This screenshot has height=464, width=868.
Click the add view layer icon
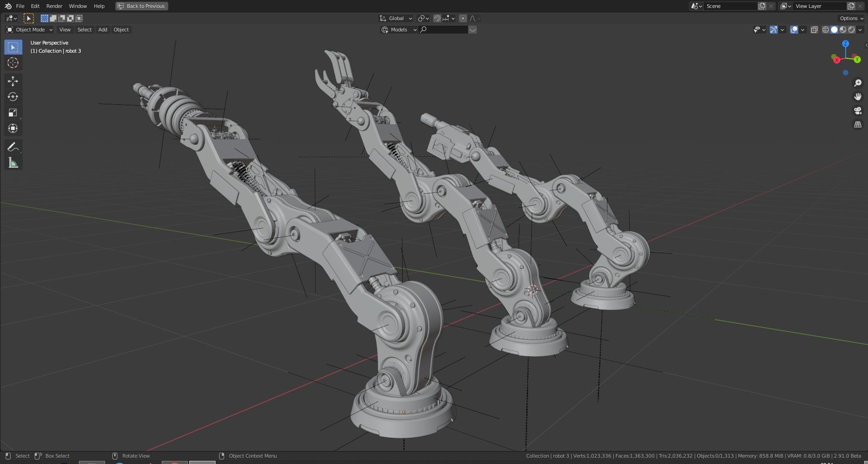point(851,6)
